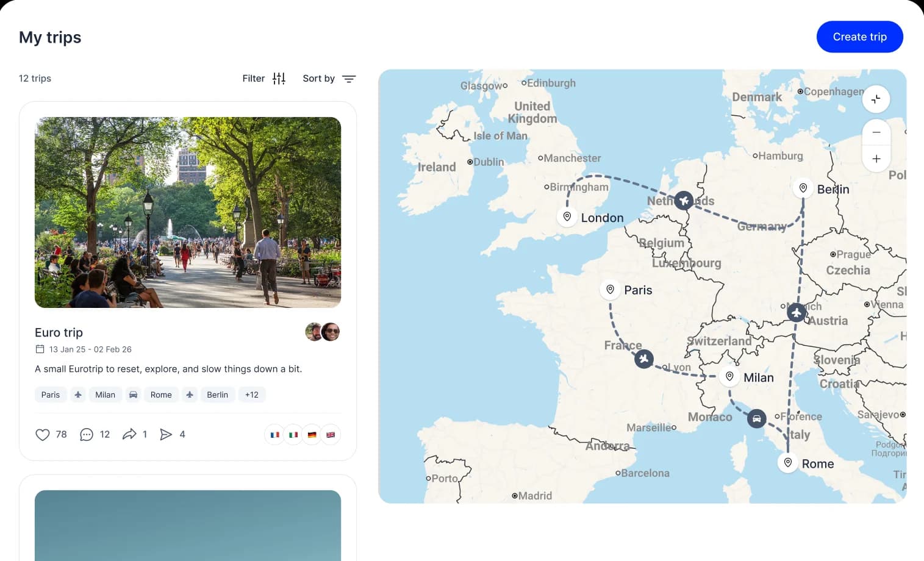This screenshot has height=561, width=924.
Task: Click the flight marker over the Netherlands
Action: (684, 200)
